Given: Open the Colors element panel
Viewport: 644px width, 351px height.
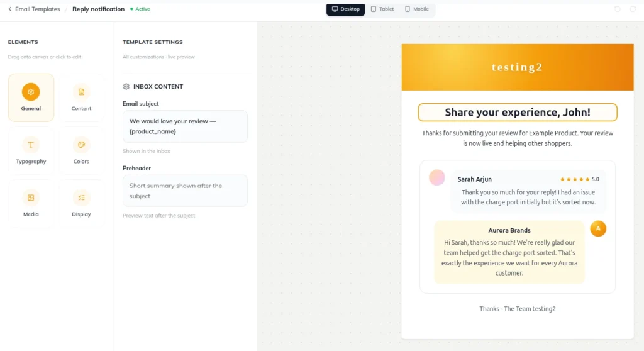Looking at the screenshot, I should click(x=81, y=150).
